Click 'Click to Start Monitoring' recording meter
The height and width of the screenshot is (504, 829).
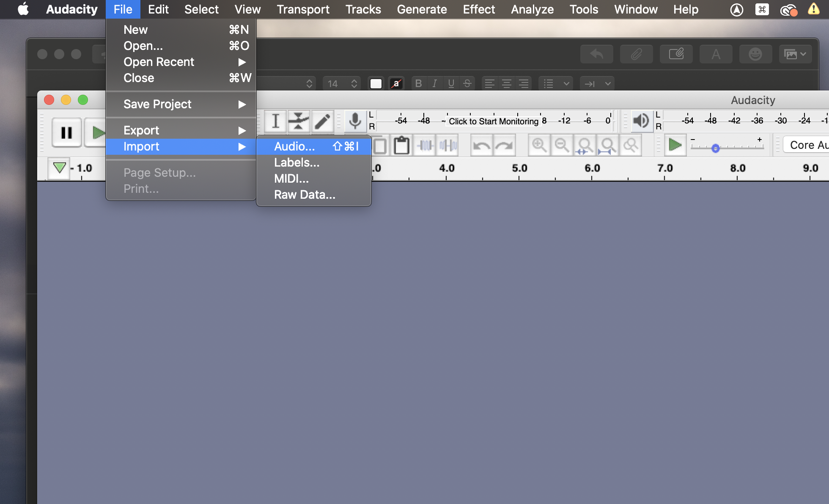(493, 121)
